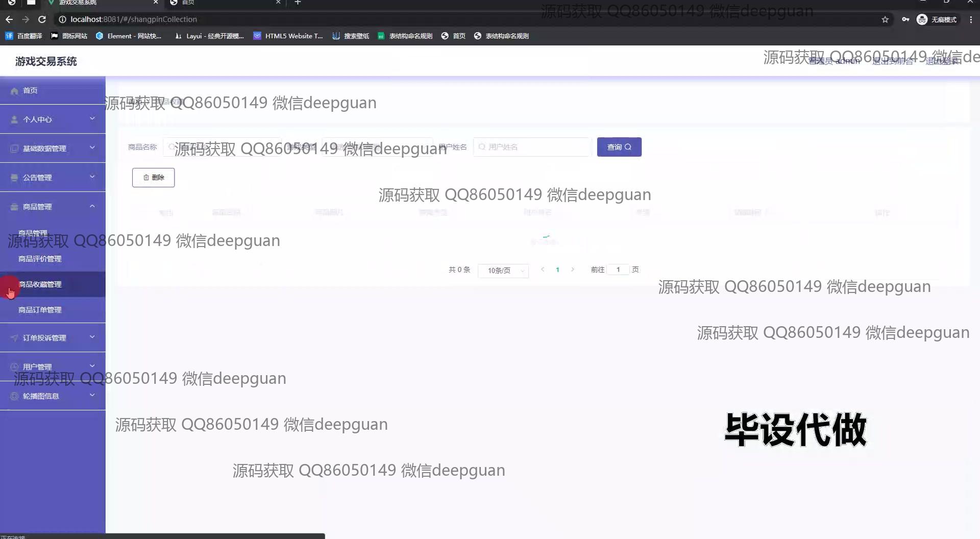The width and height of the screenshot is (980, 539).
Task: Click the page jump number field
Action: pyautogui.click(x=618, y=269)
